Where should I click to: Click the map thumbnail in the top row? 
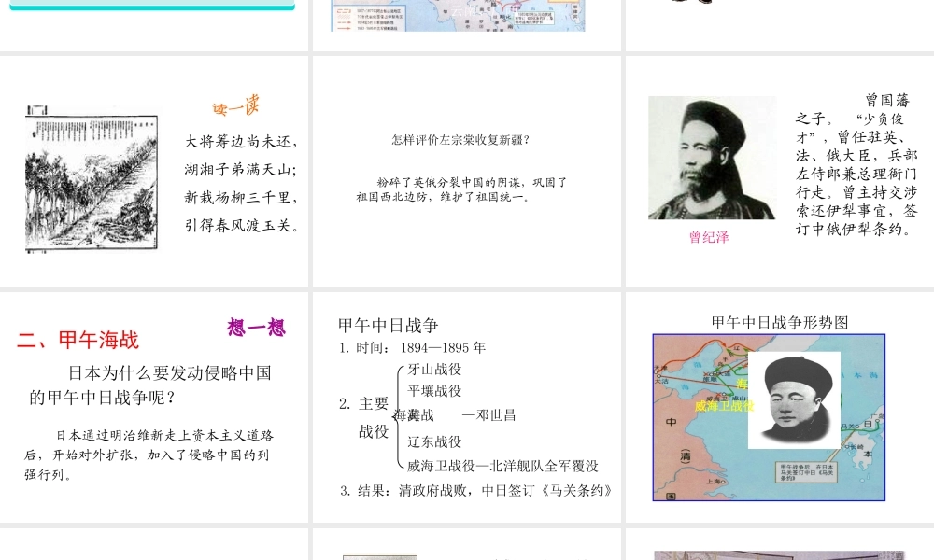(458, 16)
